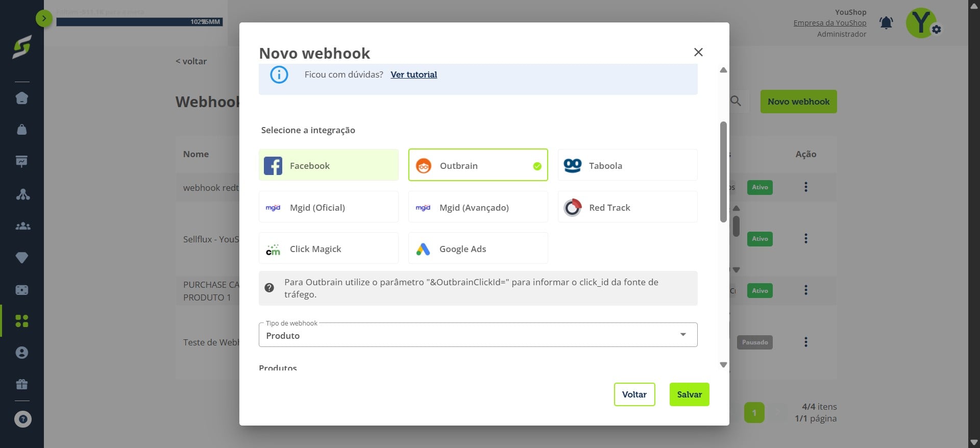This screenshot has height=448, width=980.
Task: Click the dialog scrollbar thumb
Action: (x=723, y=172)
